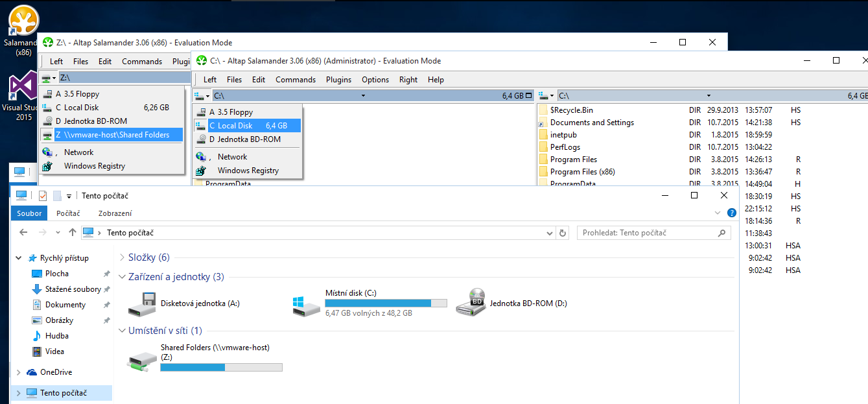Image resolution: width=868 pixels, height=404 pixels.
Task: Choose Network in the Z:\ window drive menu
Action: pos(112,152)
